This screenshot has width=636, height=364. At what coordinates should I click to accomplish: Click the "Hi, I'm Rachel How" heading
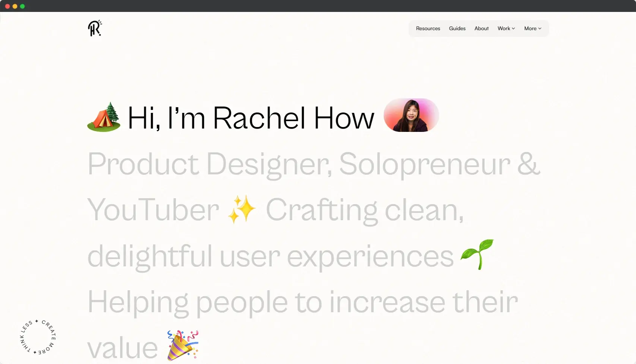pos(251,118)
